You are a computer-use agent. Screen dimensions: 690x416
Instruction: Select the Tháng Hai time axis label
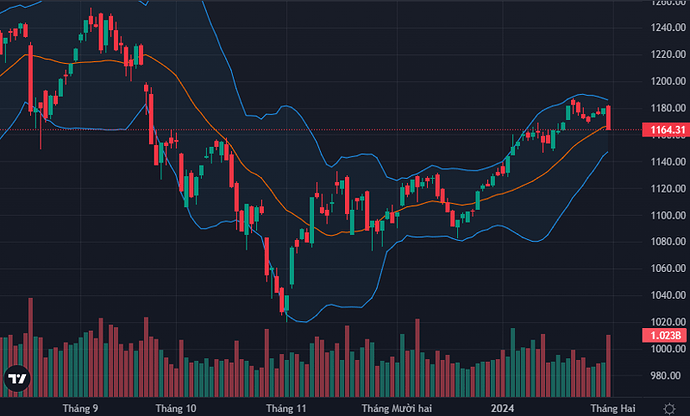click(x=609, y=408)
